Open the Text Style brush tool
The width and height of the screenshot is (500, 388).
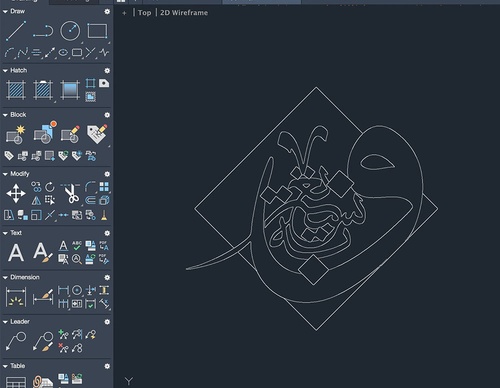coord(43,252)
